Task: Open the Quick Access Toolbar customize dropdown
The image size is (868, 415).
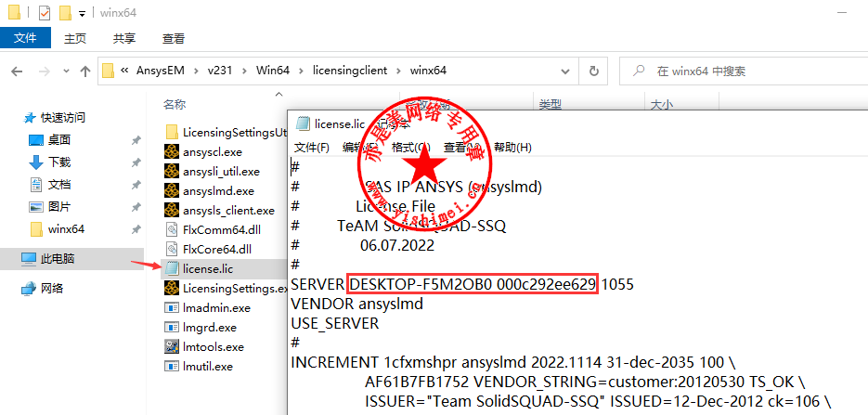Action: (82, 13)
